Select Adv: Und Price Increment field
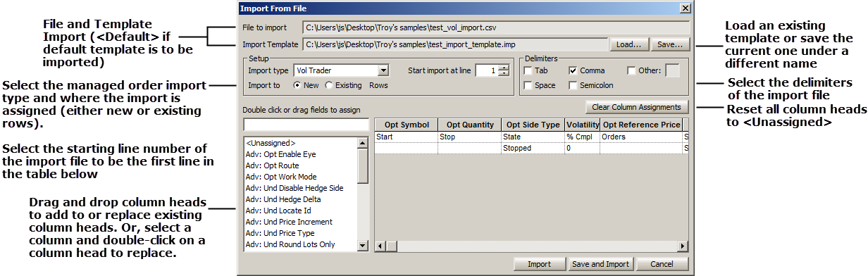The width and height of the screenshot is (868, 276). click(301, 222)
